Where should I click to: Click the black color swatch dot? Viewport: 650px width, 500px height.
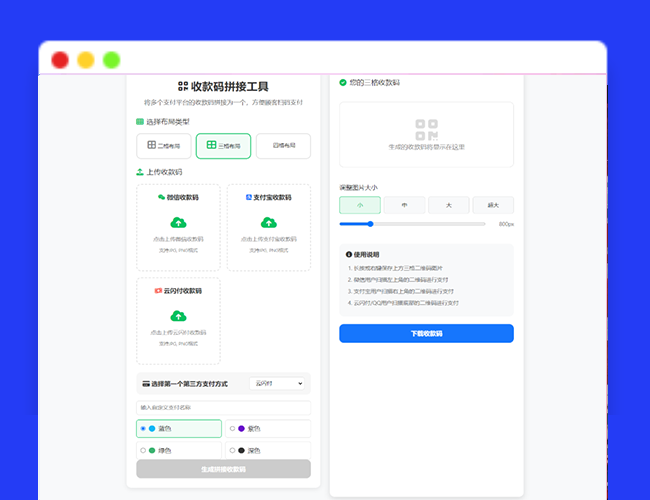click(241, 450)
